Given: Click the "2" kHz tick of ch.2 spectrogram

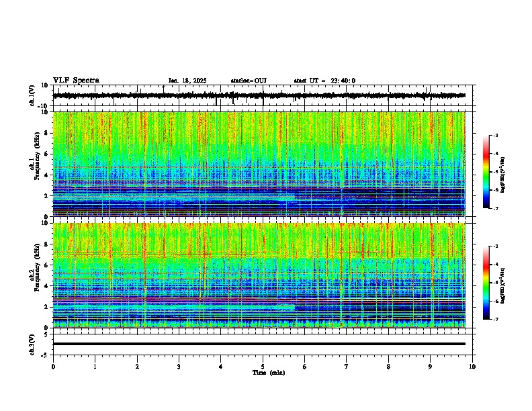Looking at the screenshot, I should 47,307.
